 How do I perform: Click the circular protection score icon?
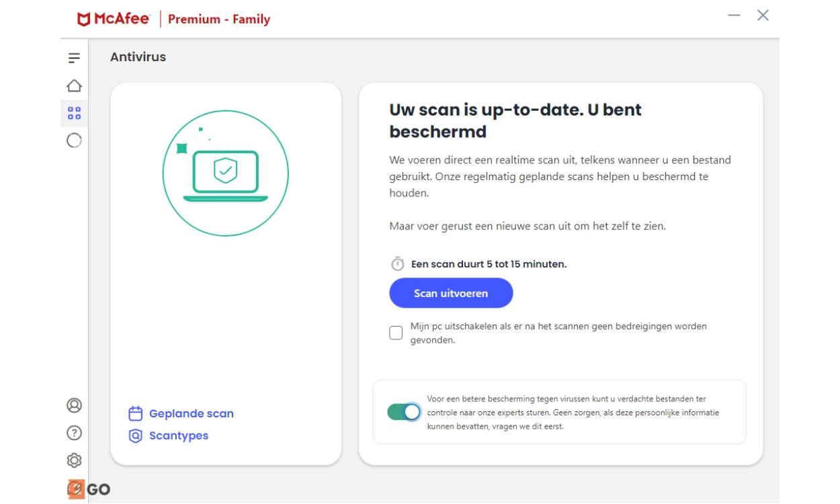pos(74,140)
